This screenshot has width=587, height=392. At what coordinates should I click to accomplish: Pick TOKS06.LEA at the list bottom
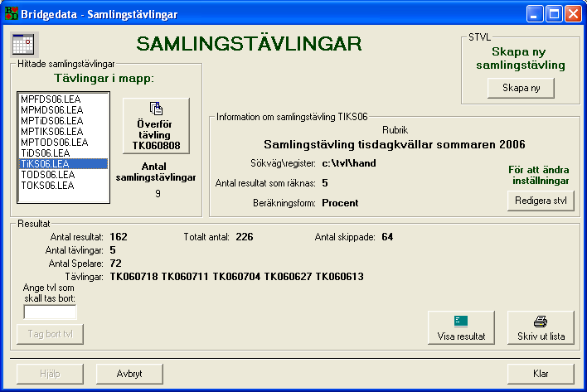coord(47,185)
